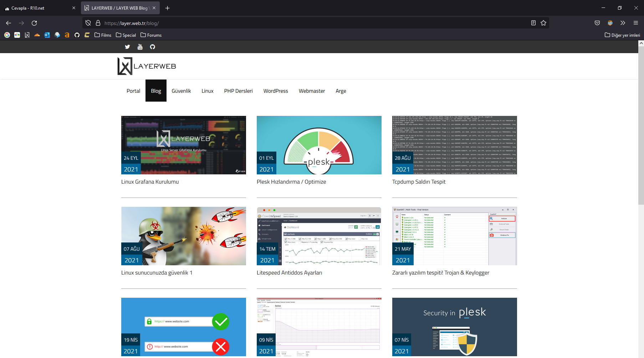Image resolution: width=644 pixels, height=358 pixels.
Task: Go to the Portal menu item
Action: point(133,91)
